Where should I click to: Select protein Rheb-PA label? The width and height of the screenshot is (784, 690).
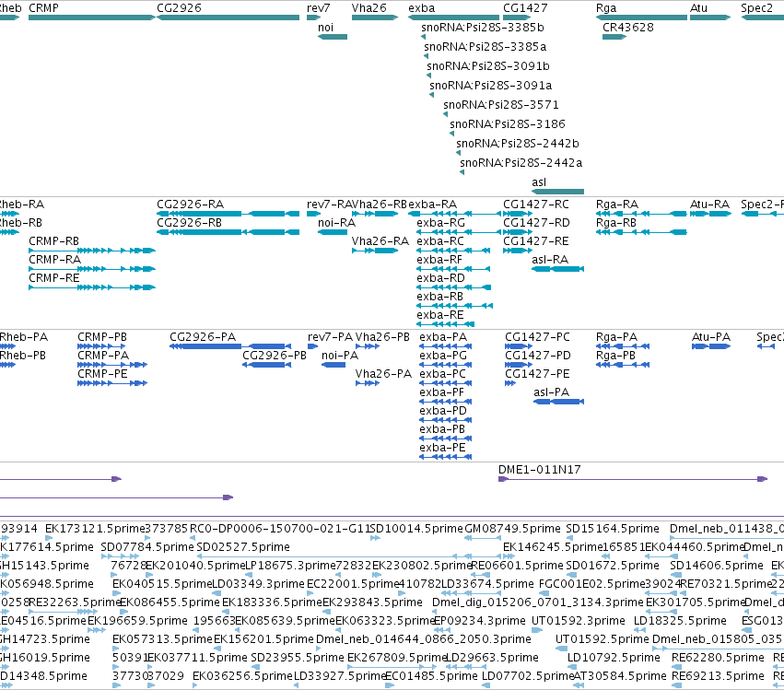pyautogui.click(x=24, y=337)
